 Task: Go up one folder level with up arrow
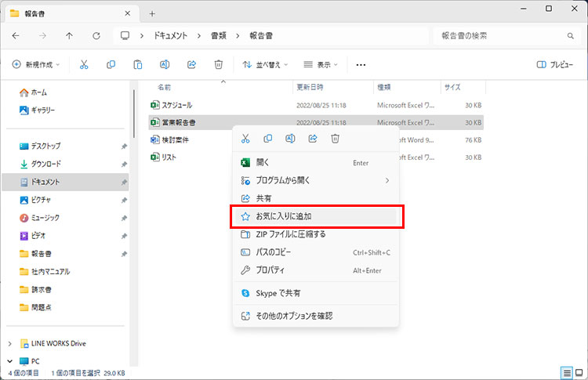[70, 36]
